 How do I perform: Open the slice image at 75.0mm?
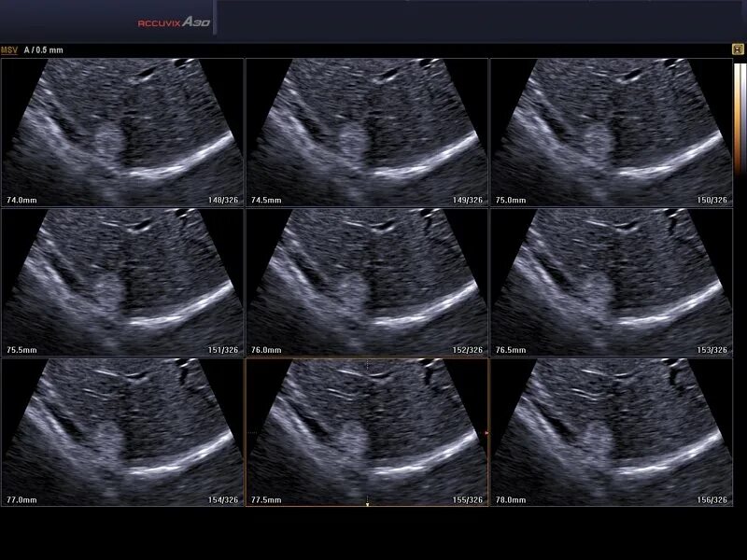coord(612,133)
